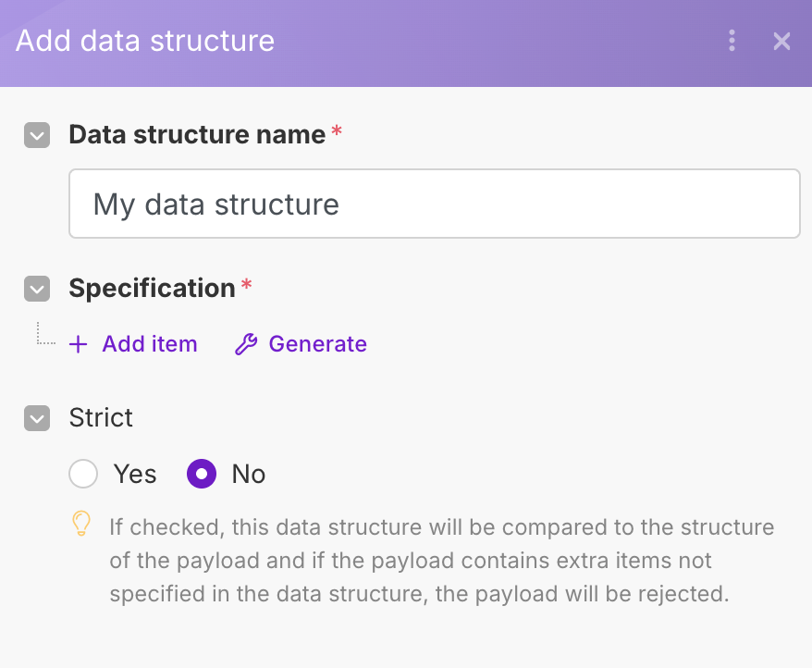
Task: Click the lightbulb hint icon
Action: (x=81, y=524)
